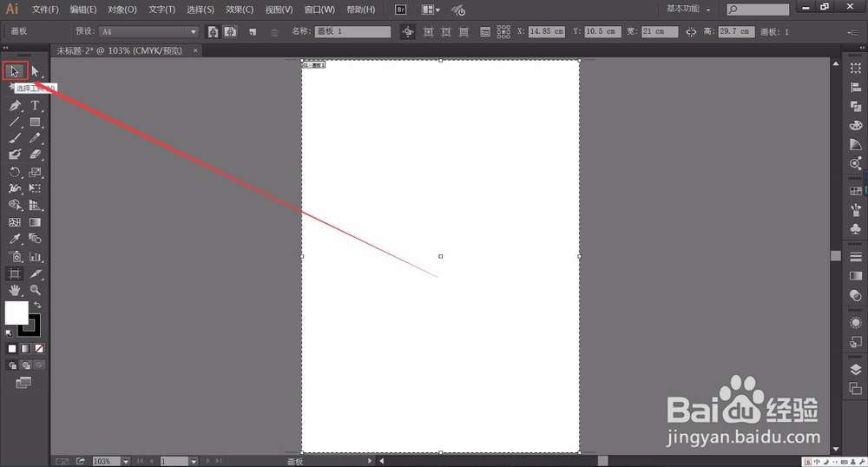Select the Zoom tool
868x467 pixels.
point(36,290)
